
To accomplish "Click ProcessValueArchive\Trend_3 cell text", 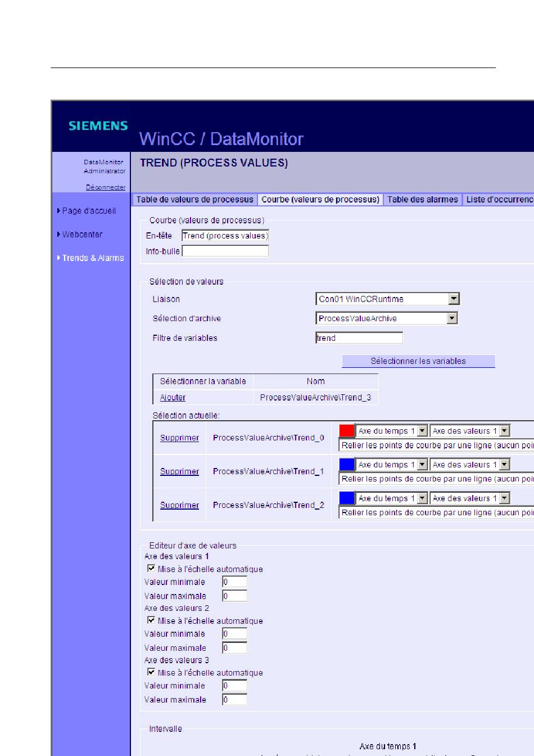I will [315, 398].
